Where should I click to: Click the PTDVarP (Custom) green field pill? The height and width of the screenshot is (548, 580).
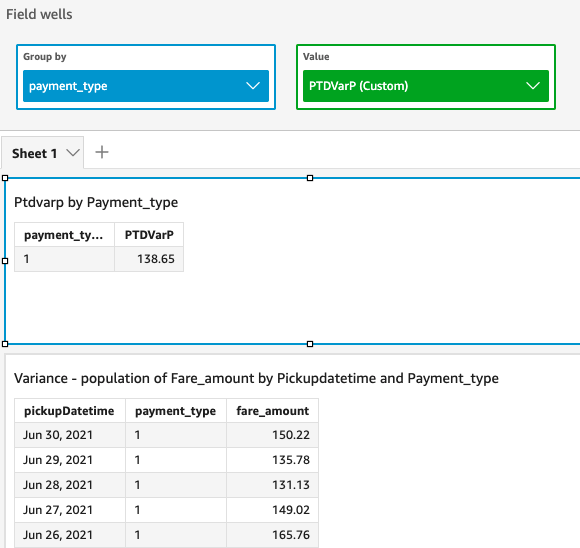click(426, 86)
